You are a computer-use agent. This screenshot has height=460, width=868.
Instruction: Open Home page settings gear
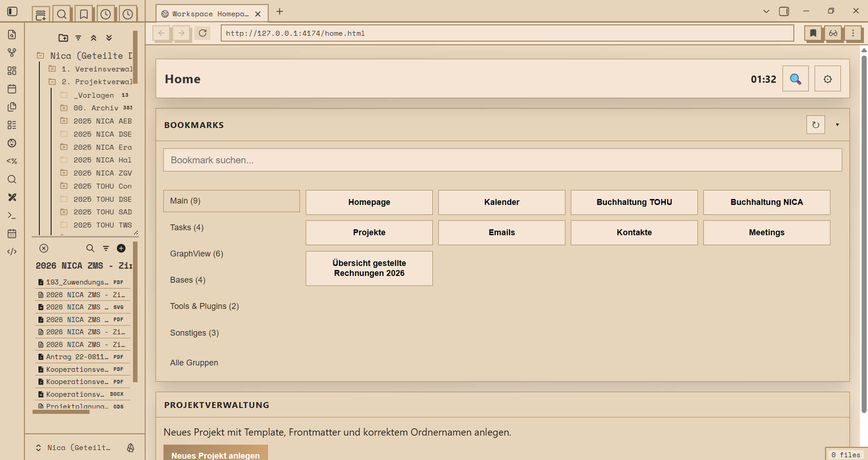pos(827,79)
